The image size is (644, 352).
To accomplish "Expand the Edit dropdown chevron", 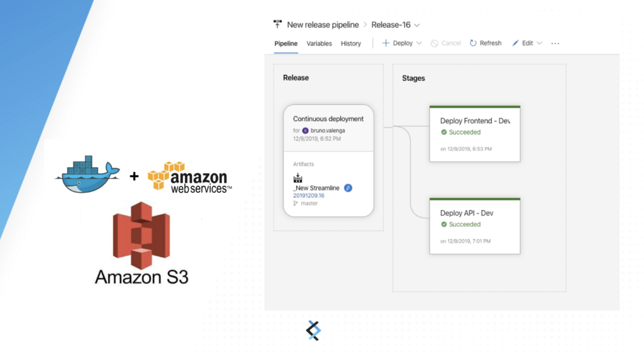I will point(539,43).
